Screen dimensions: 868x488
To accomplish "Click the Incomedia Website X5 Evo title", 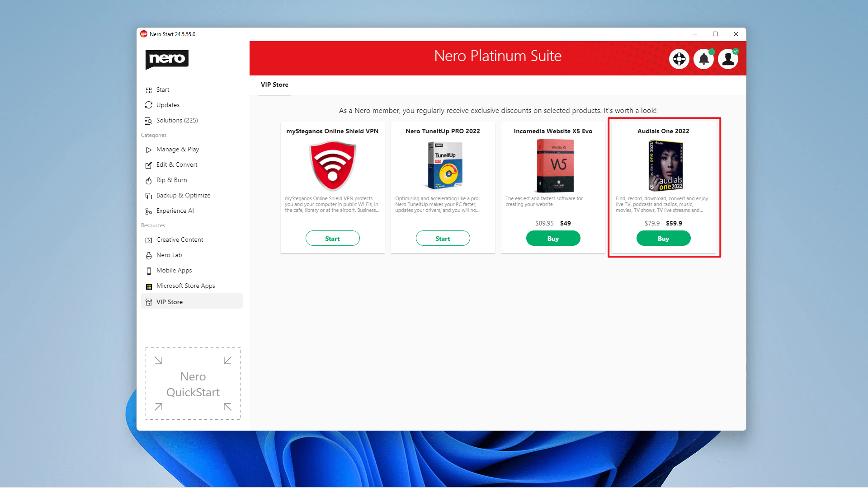I will pyautogui.click(x=553, y=131).
